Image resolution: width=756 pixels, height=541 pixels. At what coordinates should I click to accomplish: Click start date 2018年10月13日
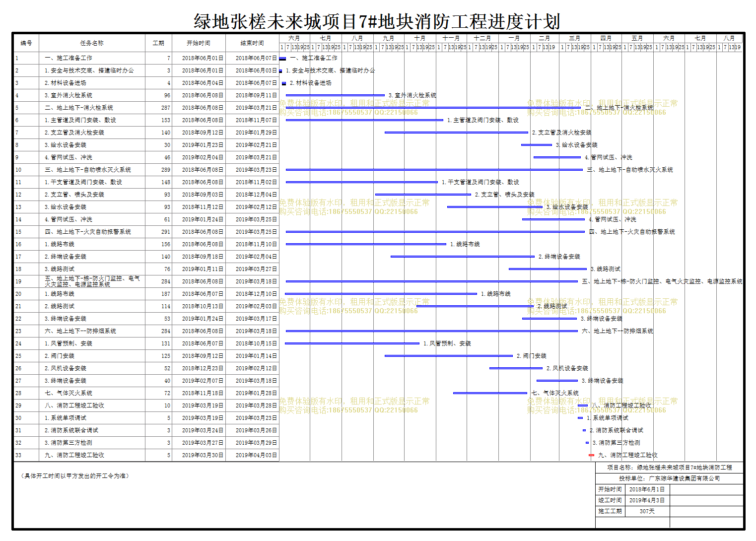pyautogui.click(x=203, y=306)
